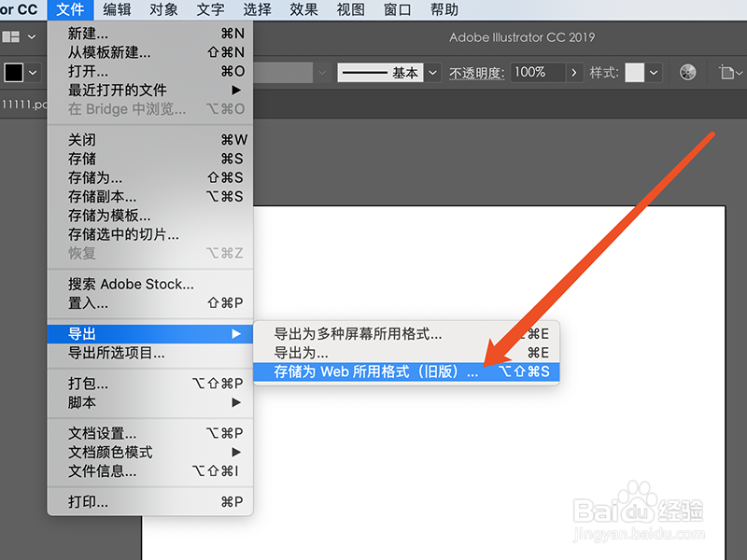Screen dimensions: 747x560
Task: Choose 文件信息... menu entry
Action: click(150, 471)
